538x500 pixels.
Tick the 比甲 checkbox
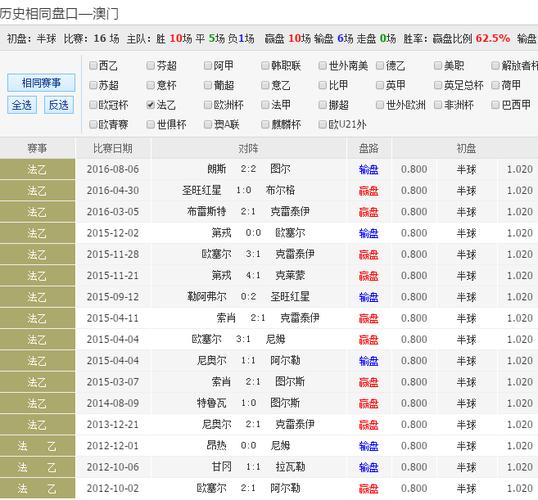point(323,85)
